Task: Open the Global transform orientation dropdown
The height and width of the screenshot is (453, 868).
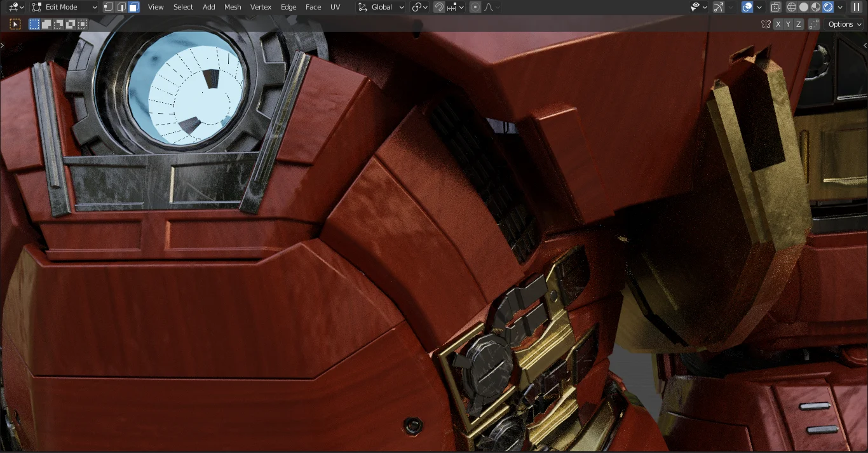Action: pyautogui.click(x=380, y=7)
